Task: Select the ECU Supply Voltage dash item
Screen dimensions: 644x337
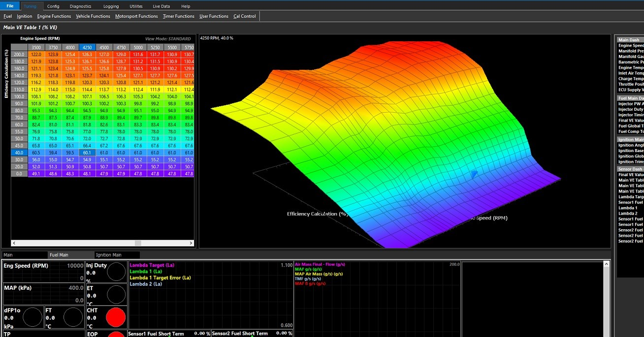Action: point(631,90)
